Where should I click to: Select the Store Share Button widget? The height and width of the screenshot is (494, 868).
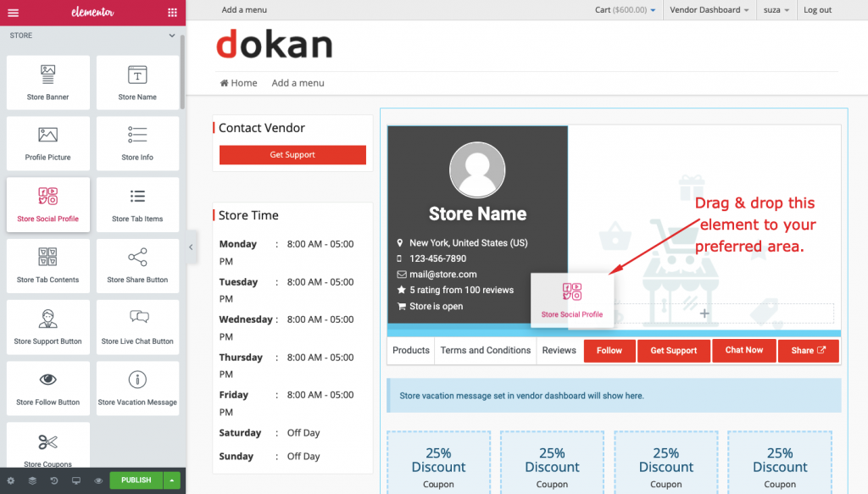[x=137, y=266]
